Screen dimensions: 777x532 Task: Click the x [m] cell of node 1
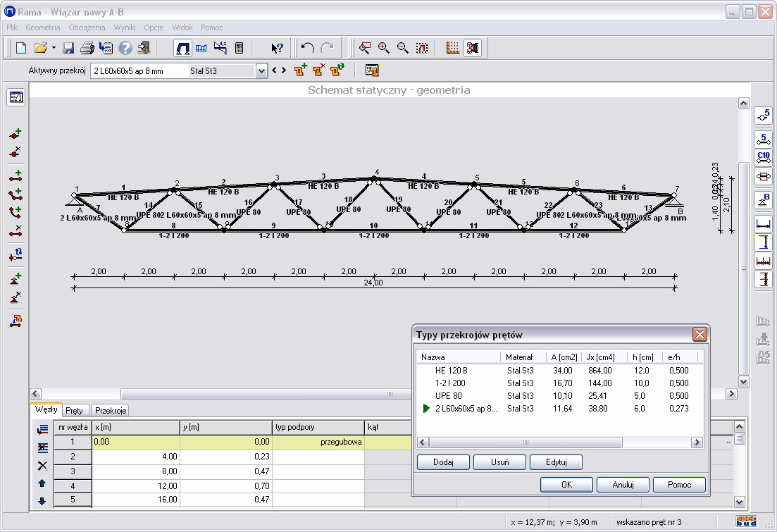136,442
